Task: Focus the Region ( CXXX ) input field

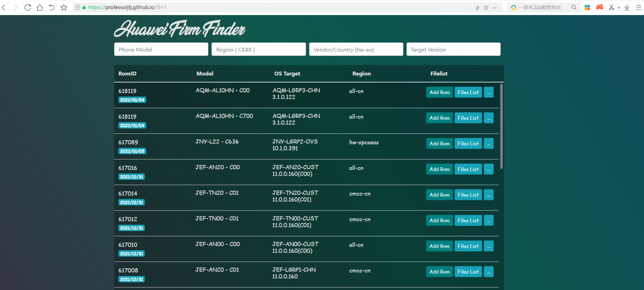Action: 259,49
